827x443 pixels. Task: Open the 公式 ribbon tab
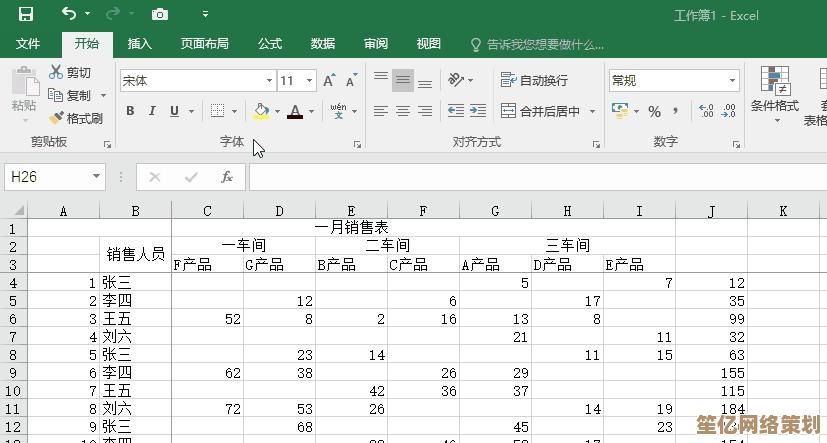[269, 44]
